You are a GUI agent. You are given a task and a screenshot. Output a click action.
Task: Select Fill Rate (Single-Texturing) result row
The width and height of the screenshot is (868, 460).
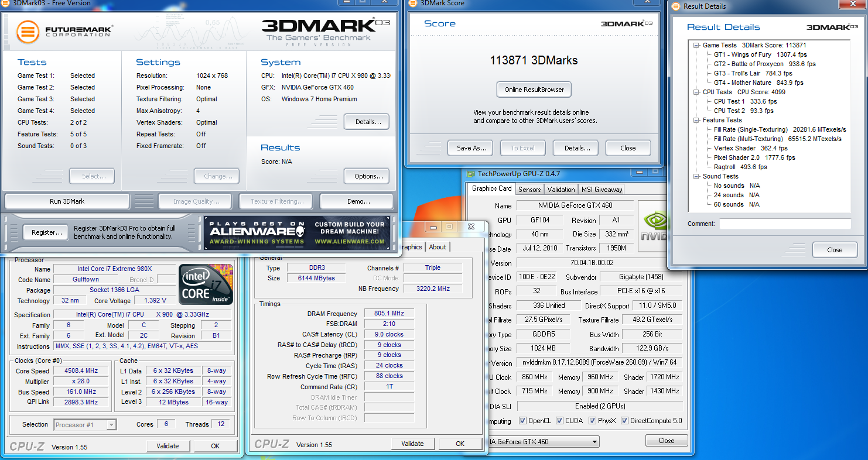click(780, 129)
